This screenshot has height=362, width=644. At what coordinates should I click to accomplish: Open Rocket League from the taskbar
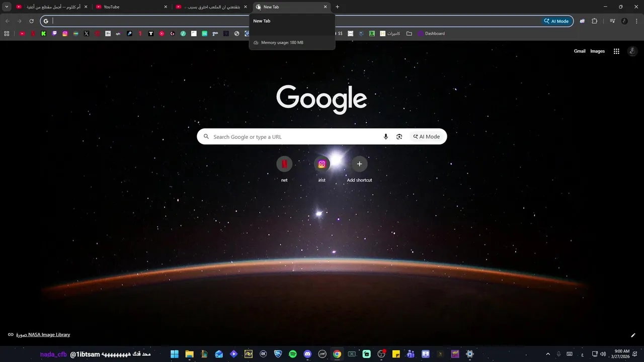click(x=278, y=354)
